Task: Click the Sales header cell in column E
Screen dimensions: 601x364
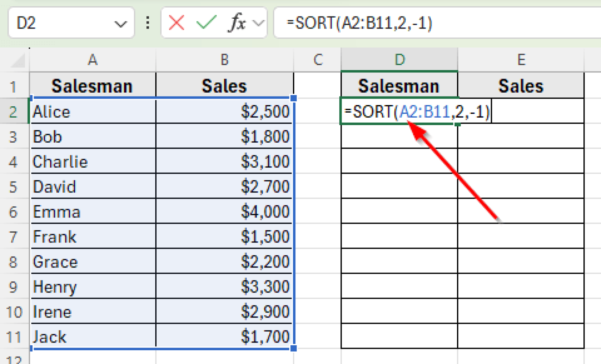Action: 521,85
